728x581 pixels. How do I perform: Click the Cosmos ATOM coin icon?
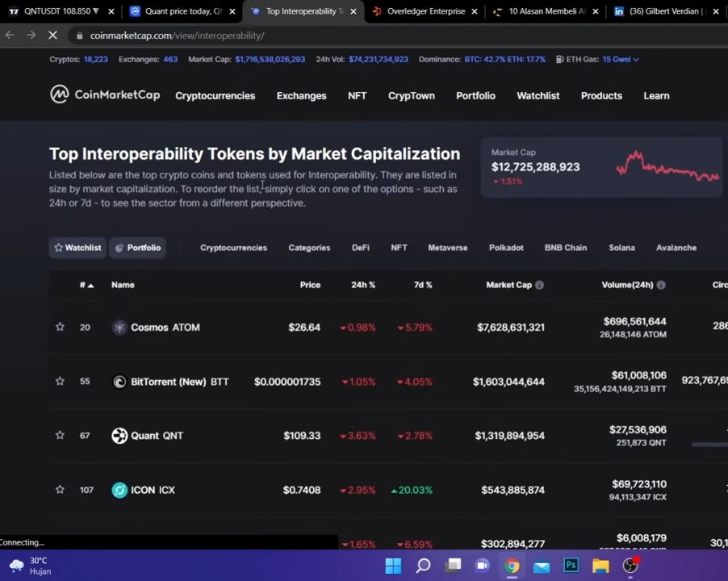[119, 327]
